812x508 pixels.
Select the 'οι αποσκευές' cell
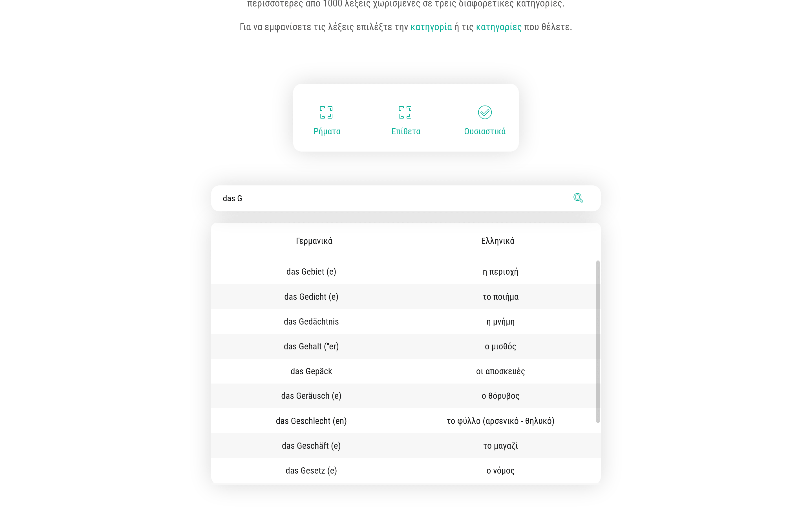(x=500, y=371)
